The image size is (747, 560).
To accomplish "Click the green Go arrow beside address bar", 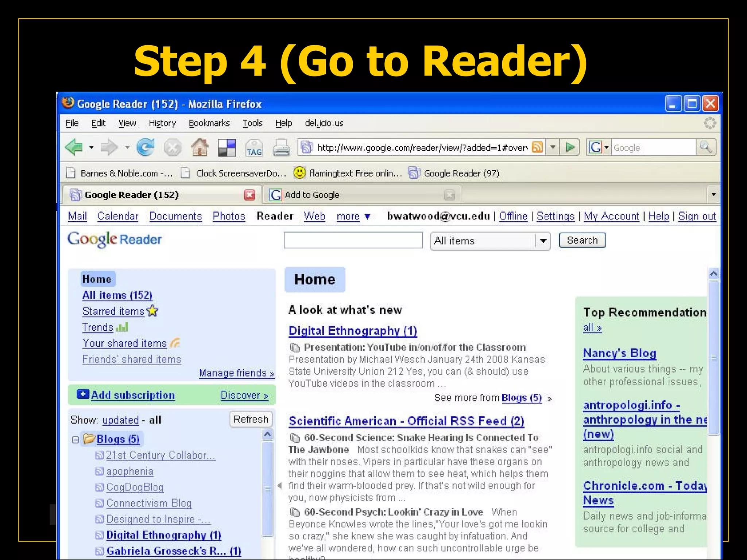I will pyautogui.click(x=570, y=147).
